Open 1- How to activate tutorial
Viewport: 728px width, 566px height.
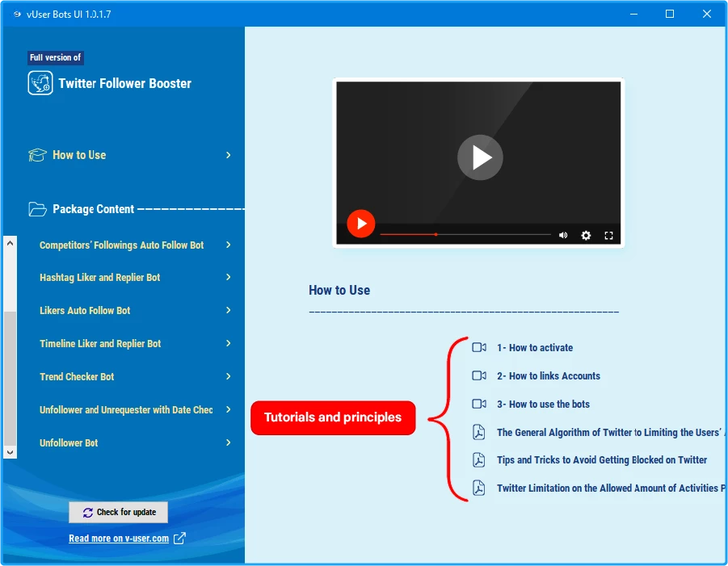tap(535, 347)
